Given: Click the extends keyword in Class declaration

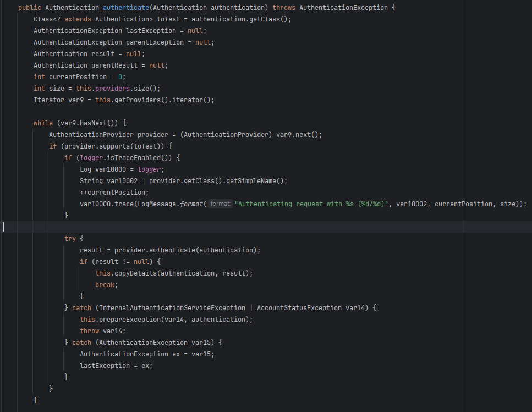Looking at the screenshot, I should (x=78, y=19).
